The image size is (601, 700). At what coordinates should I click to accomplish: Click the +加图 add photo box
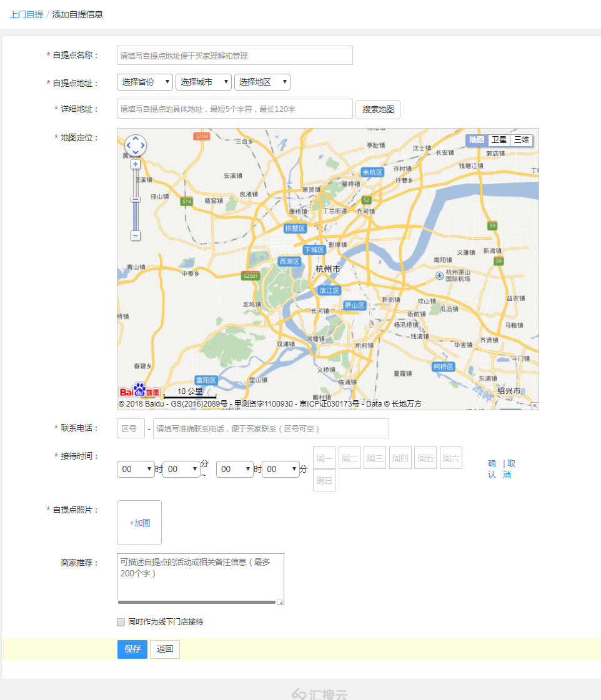[x=139, y=522]
